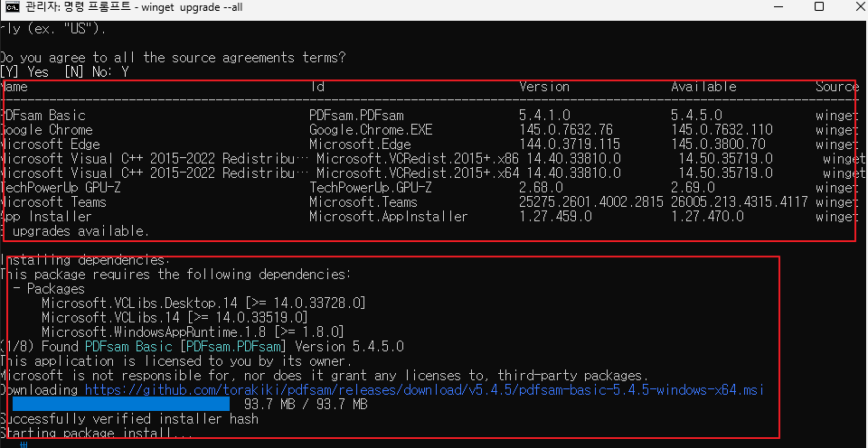The image size is (868, 448).
Task: Click the 'Available' column header
Action: 703,87
